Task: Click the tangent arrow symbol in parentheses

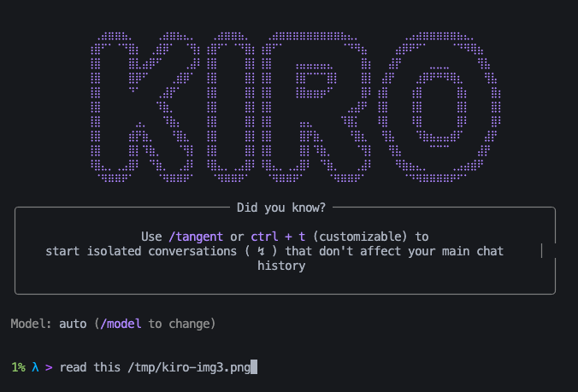Action: [x=261, y=251]
